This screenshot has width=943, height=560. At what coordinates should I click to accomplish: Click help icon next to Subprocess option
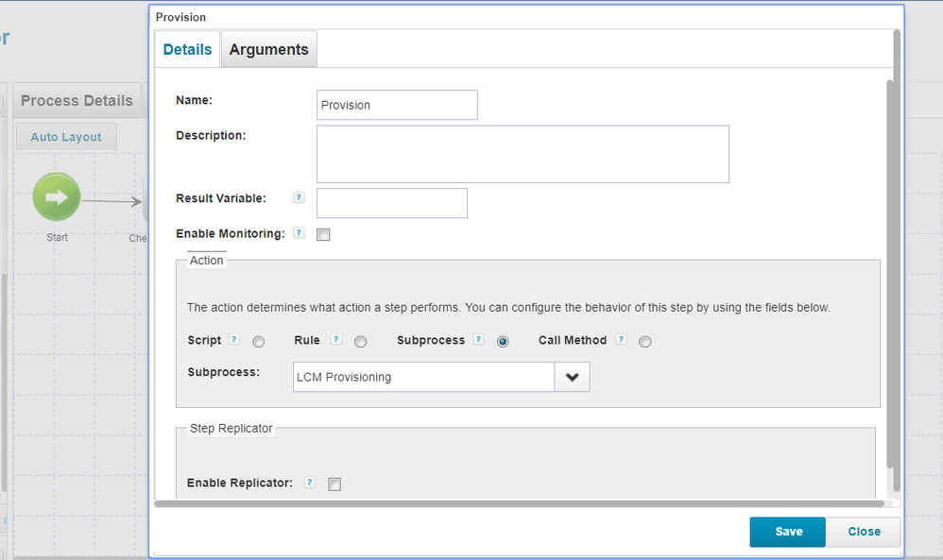coord(478,340)
